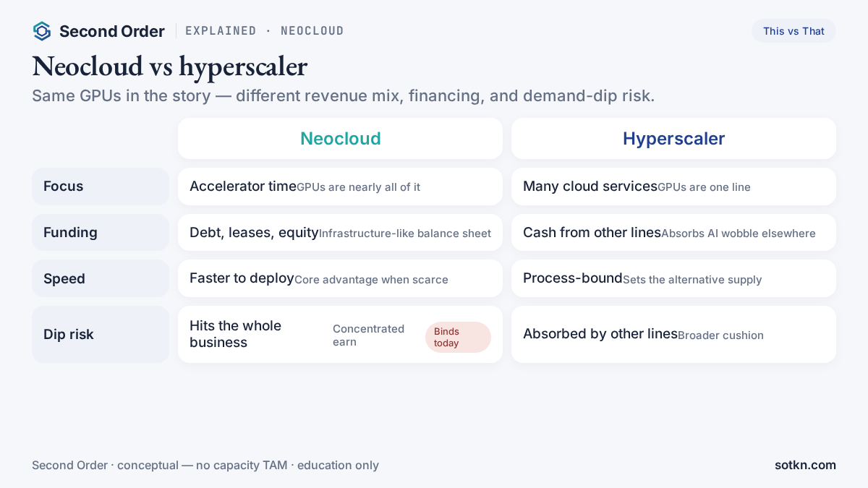Click the Sets the alternative supply note

pos(692,280)
